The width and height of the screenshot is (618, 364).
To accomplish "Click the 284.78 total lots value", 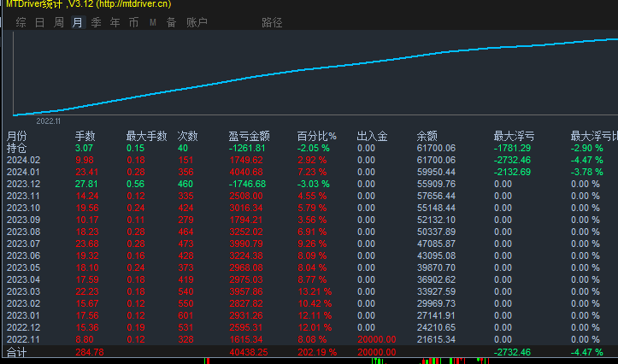I will point(90,352).
